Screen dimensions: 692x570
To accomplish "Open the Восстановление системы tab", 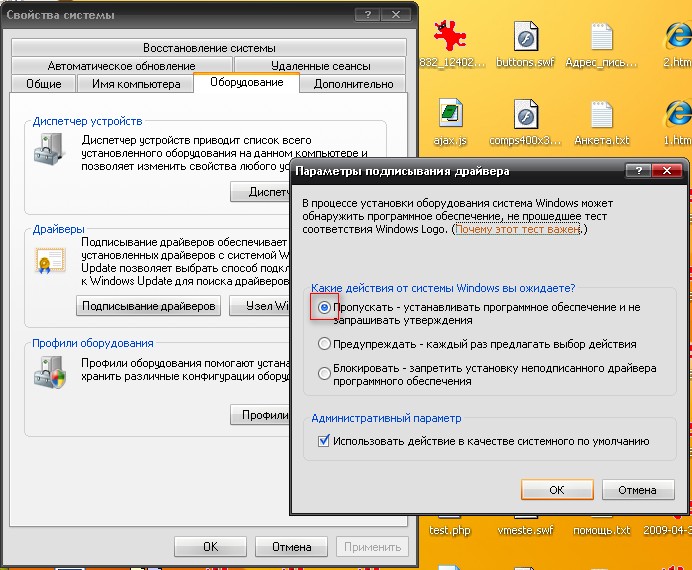I will (x=208, y=48).
